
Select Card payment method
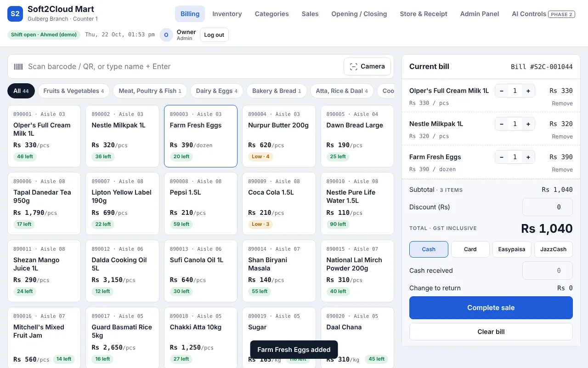click(x=470, y=249)
